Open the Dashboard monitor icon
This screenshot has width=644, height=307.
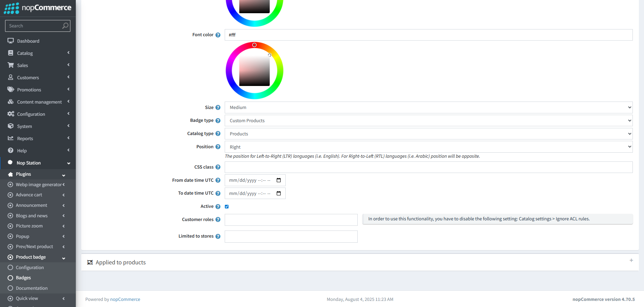point(11,41)
